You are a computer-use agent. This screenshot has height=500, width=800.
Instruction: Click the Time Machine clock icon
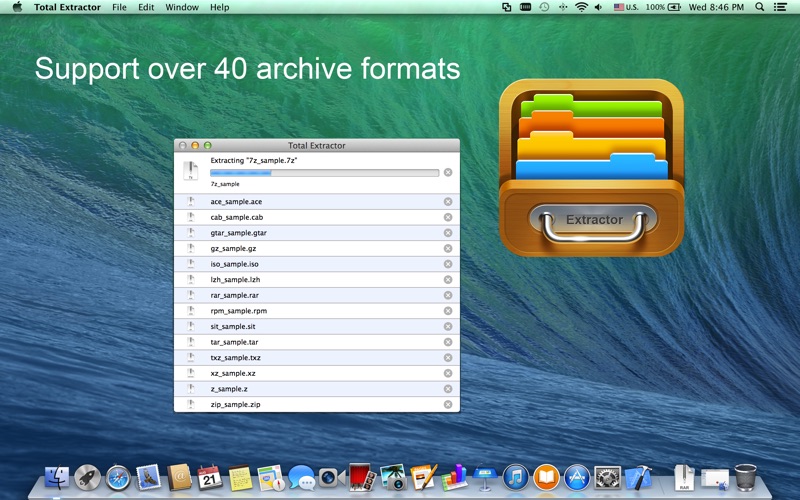point(544,7)
